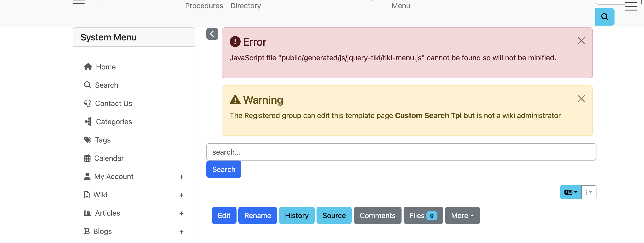Open Contact Us menu item
644x243 pixels.
[114, 103]
